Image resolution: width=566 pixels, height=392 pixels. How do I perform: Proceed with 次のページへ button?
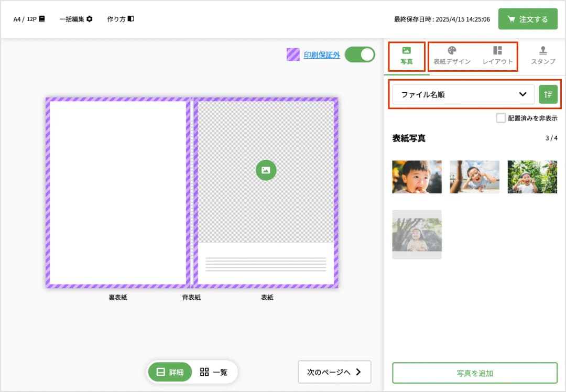334,372
